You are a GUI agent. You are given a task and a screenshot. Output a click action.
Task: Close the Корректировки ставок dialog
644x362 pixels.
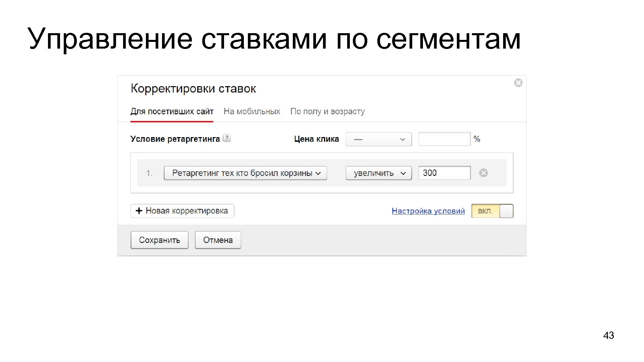(518, 83)
